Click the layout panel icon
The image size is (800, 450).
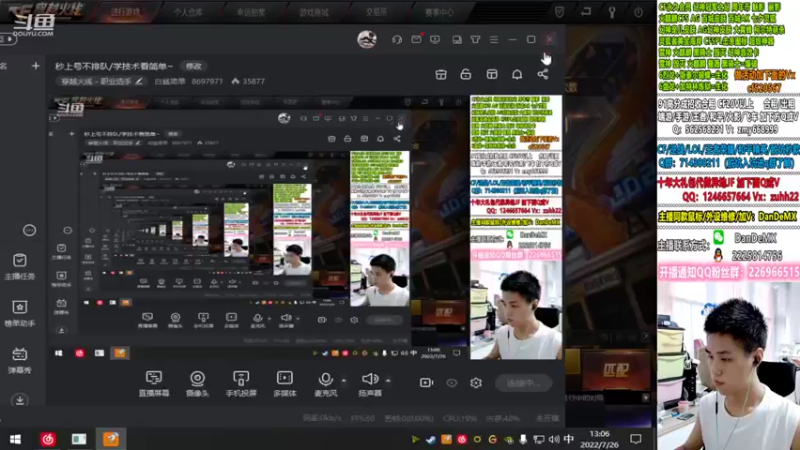492,74
